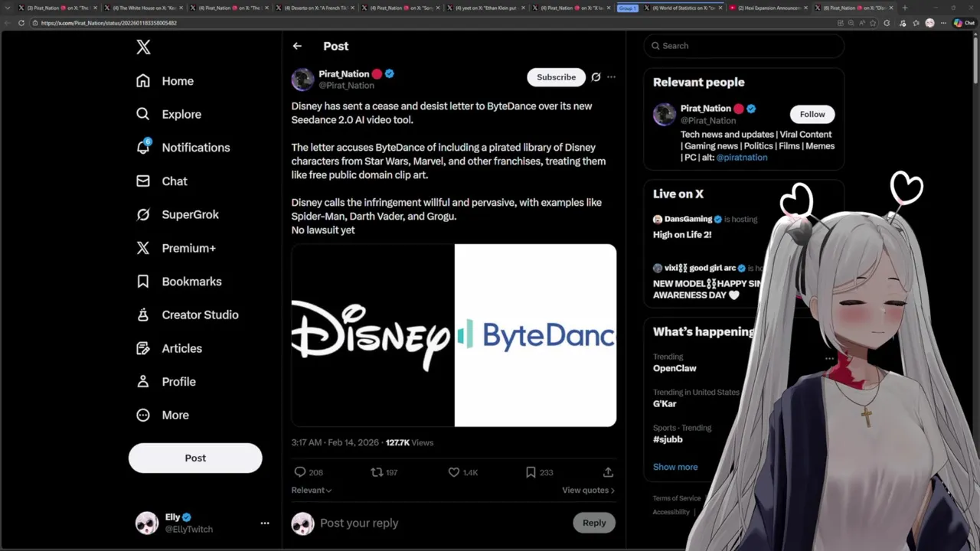Open the ByteDance logo image

point(535,335)
